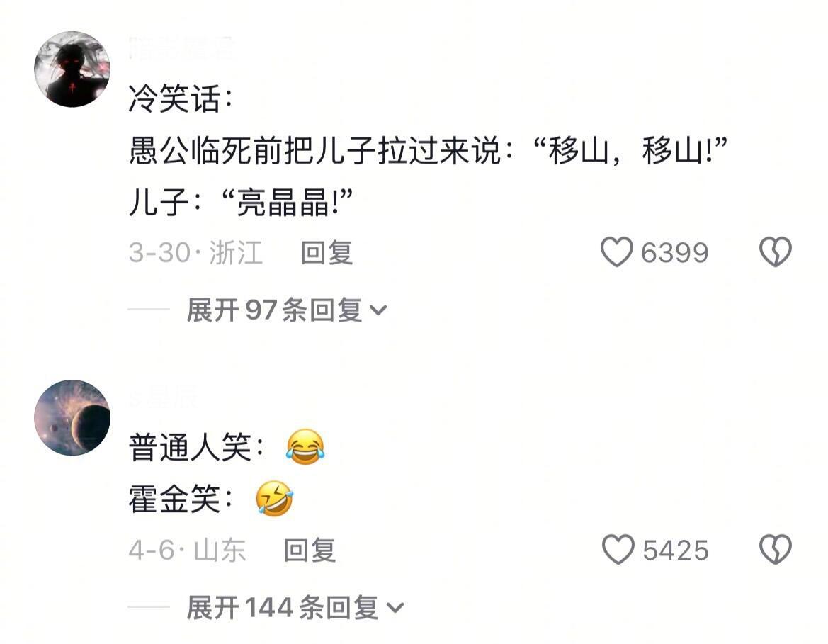The width and height of the screenshot is (828, 644).
Task: Reply to the Shandong comment
Action: [310, 550]
